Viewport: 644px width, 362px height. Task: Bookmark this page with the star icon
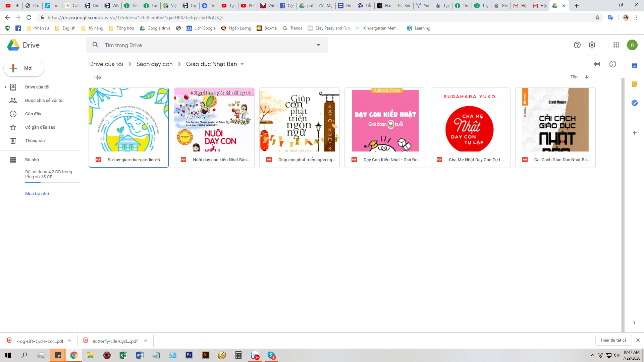(597, 17)
